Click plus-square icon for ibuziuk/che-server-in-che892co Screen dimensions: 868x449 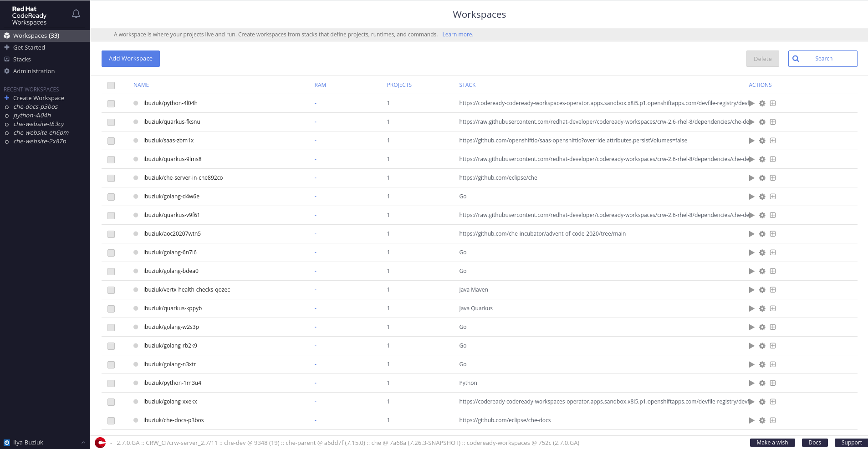point(773,178)
